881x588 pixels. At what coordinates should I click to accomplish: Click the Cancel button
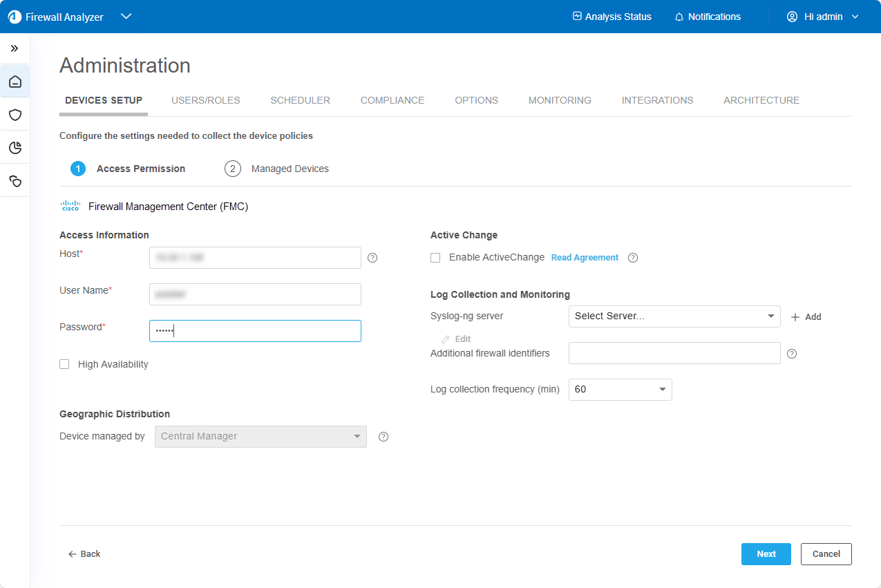[826, 554]
